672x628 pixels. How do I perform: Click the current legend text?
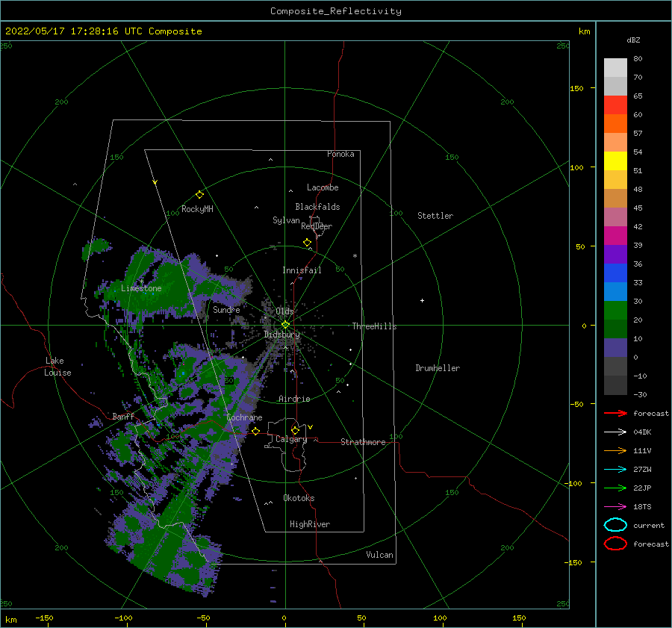[649, 525]
